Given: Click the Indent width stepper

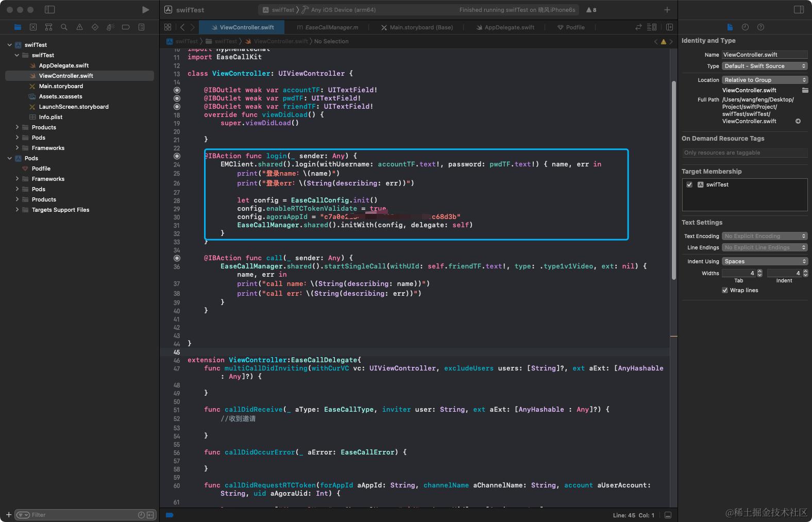Looking at the screenshot, I should [x=805, y=273].
